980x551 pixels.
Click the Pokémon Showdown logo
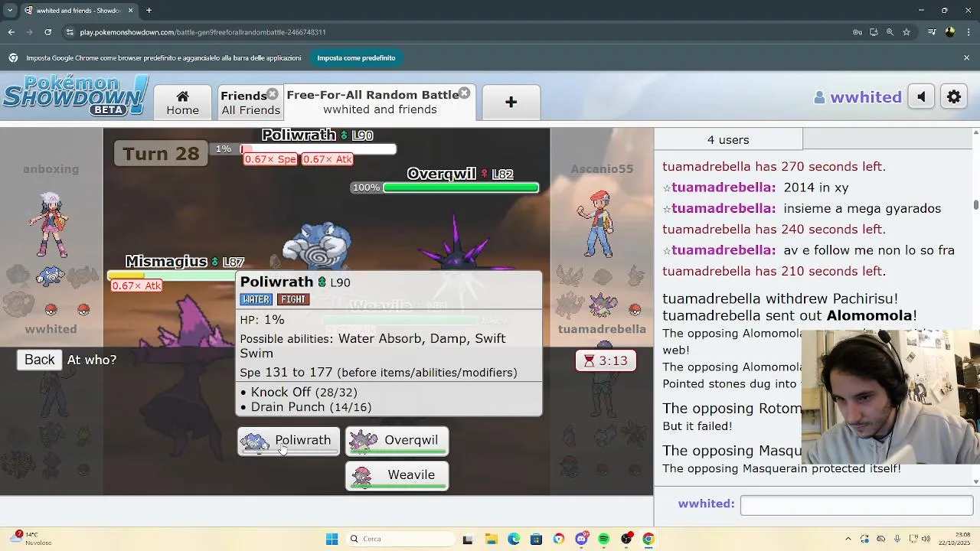tap(75, 96)
